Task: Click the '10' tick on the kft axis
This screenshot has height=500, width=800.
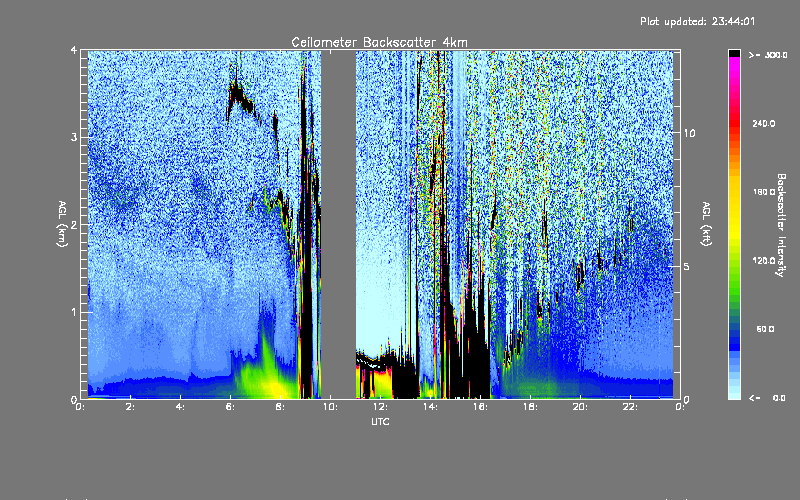Action: click(x=689, y=133)
